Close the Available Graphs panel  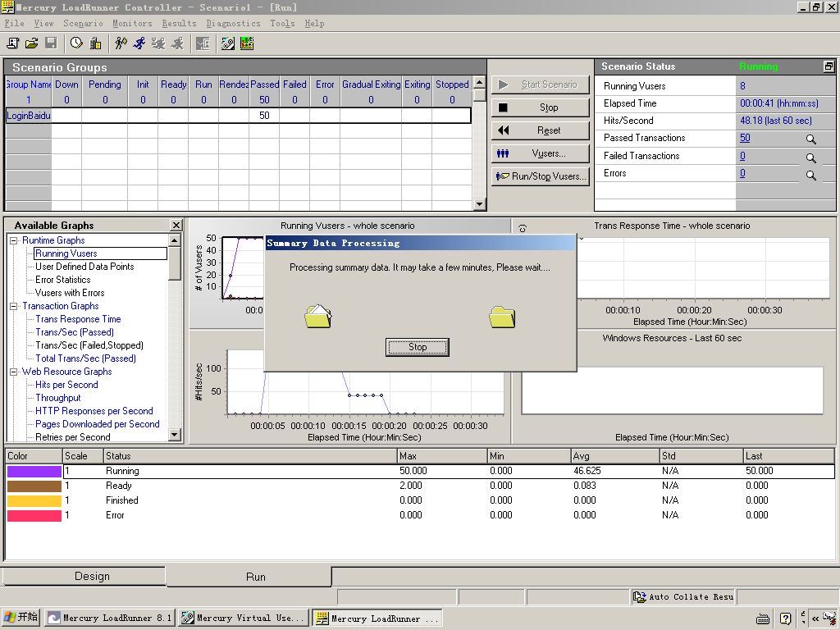(x=176, y=226)
